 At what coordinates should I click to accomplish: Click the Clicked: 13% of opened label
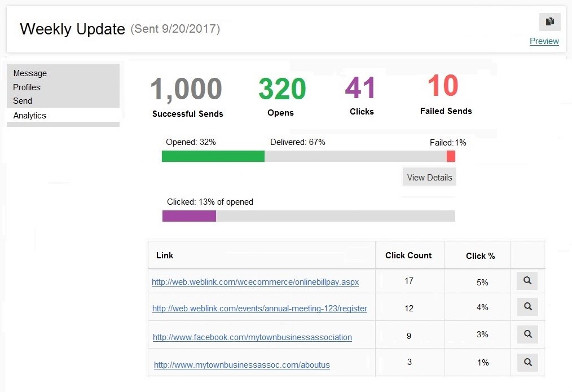[210, 202]
